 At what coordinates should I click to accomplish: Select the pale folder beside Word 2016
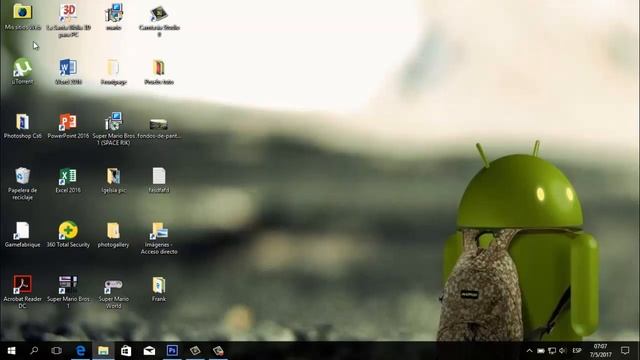pyautogui.click(x=113, y=71)
